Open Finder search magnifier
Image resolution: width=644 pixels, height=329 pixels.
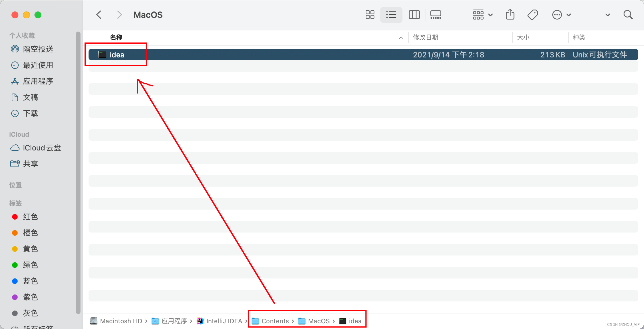[628, 15]
